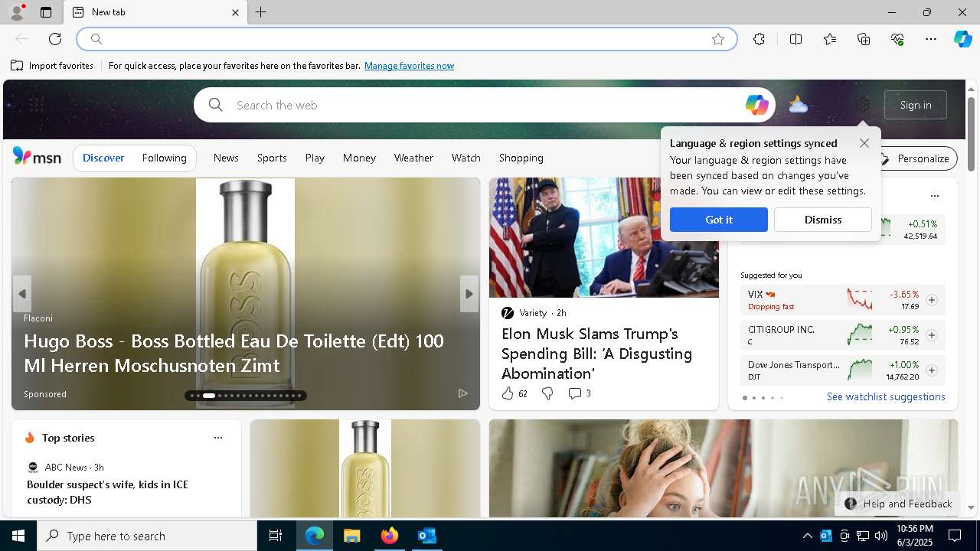Viewport: 980px width, 551px height.
Task: Open Settings and more ellipsis menu
Action: 931,39
